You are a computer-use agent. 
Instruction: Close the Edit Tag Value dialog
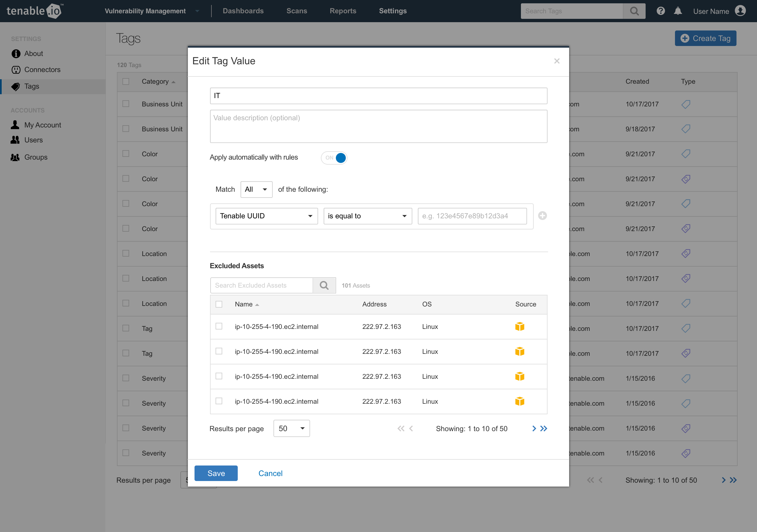click(557, 61)
